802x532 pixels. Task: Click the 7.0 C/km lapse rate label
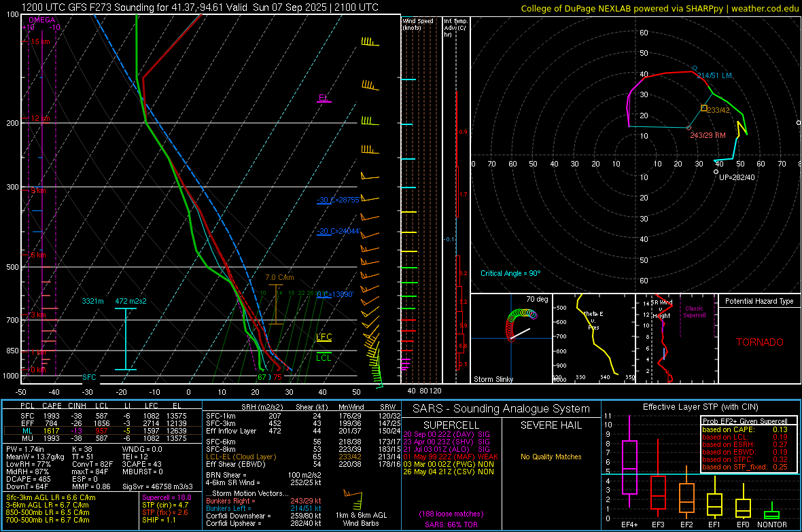pos(279,277)
